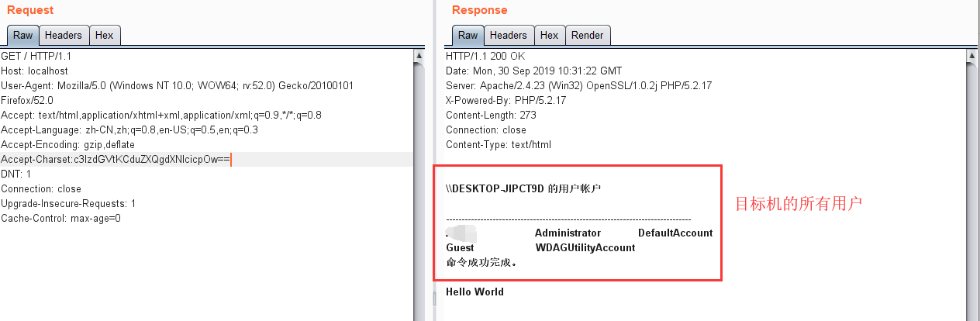The width and height of the screenshot is (980, 321).
Task: Click the Server Apache response header line
Action: click(x=578, y=86)
